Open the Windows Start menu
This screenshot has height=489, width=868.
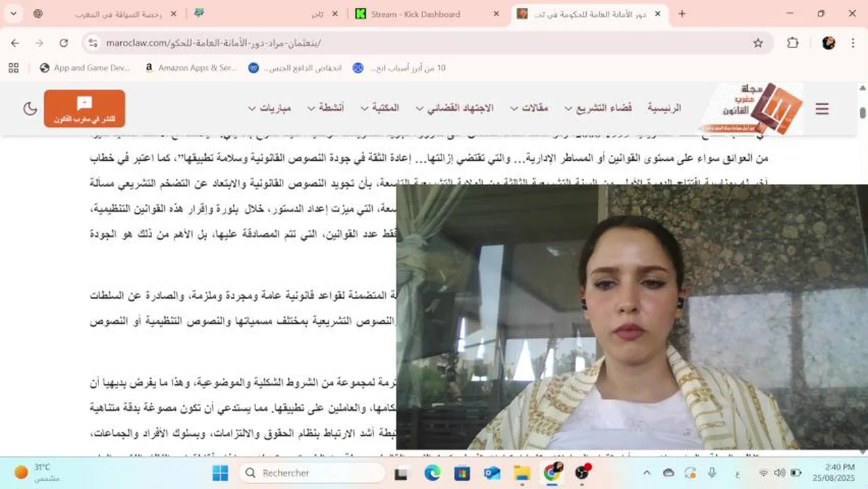pos(220,473)
